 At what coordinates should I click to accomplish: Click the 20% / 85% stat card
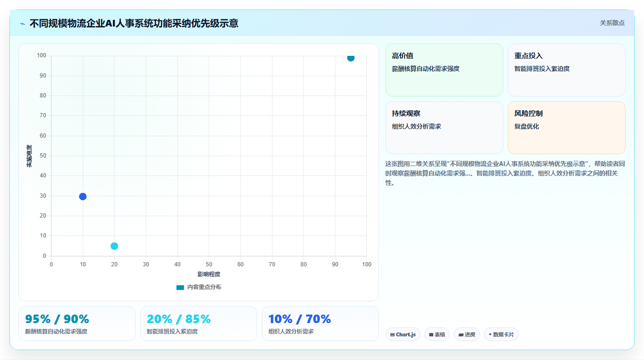(198, 324)
